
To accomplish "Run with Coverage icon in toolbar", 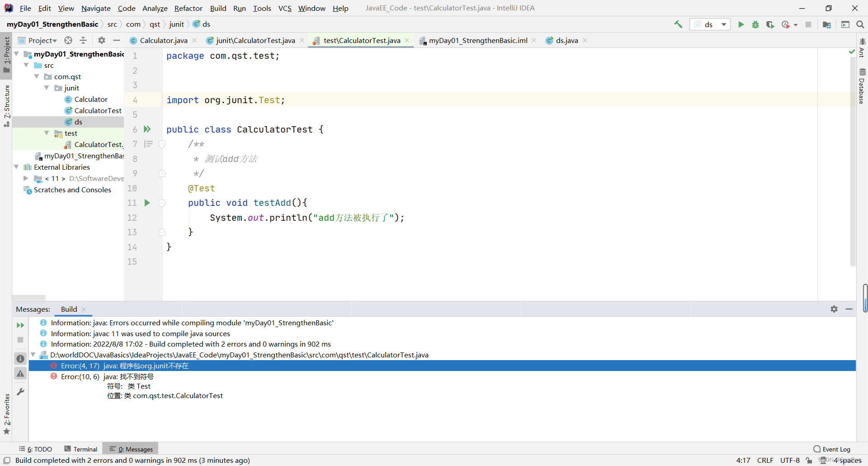I will pyautogui.click(x=770, y=24).
